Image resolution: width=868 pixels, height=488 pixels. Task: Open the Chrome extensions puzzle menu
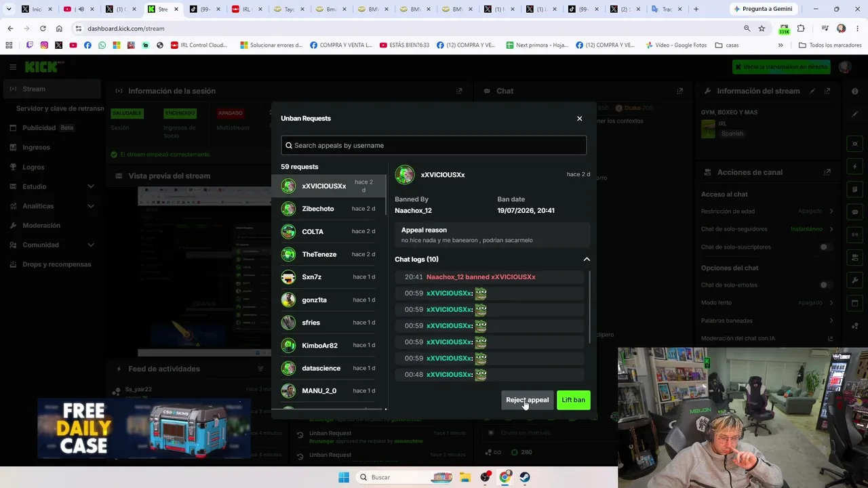(801, 28)
